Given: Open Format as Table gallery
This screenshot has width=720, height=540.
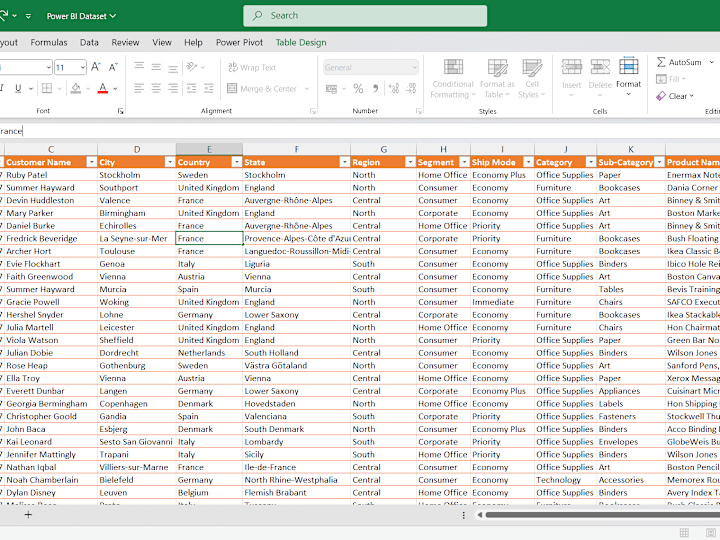Looking at the screenshot, I should (497, 79).
